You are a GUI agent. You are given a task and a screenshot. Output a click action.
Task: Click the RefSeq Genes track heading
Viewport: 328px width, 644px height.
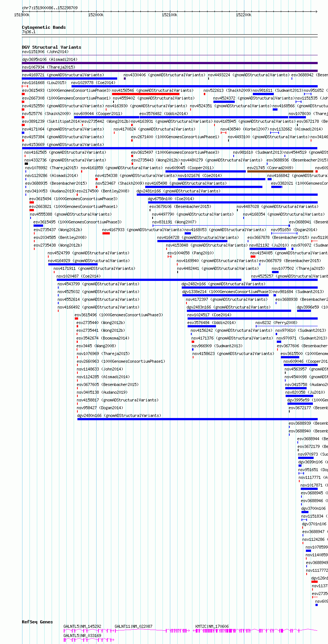37,622
